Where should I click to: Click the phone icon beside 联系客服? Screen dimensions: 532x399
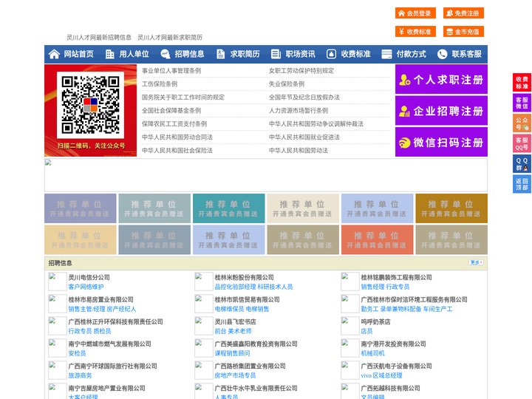pos(442,54)
